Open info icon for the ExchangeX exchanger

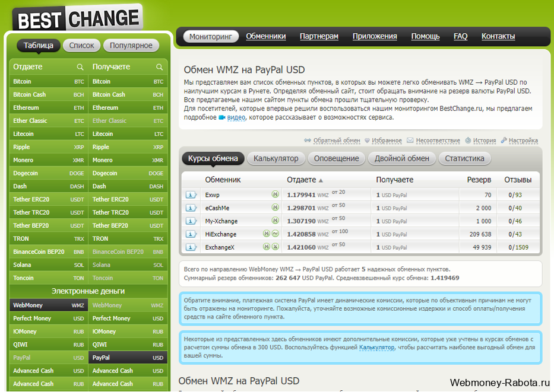(191, 247)
